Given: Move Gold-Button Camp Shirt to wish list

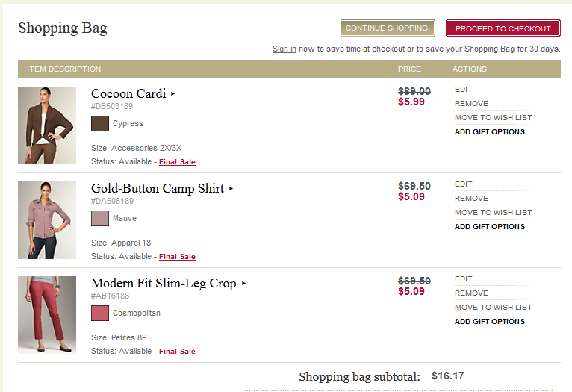Looking at the screenshot, I should [493, 213].
